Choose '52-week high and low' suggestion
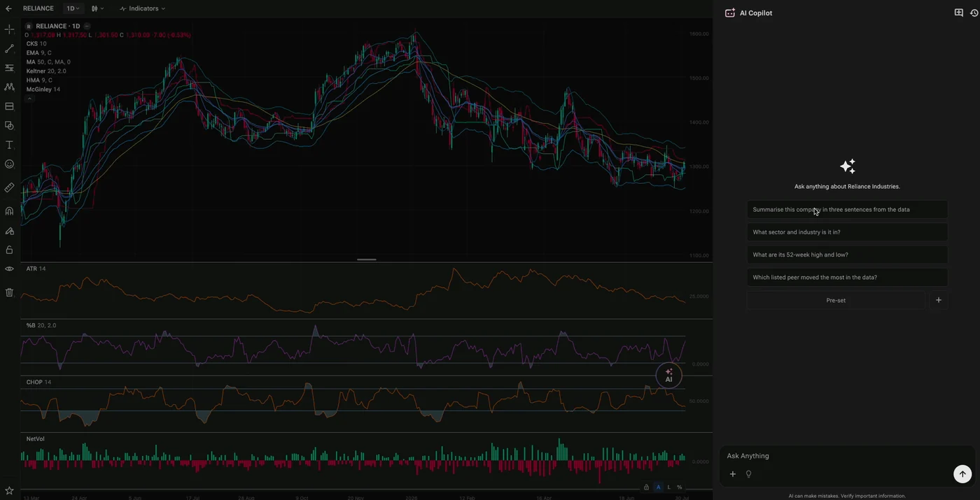The height and width of the screenshot is (500, 980). 847,255
